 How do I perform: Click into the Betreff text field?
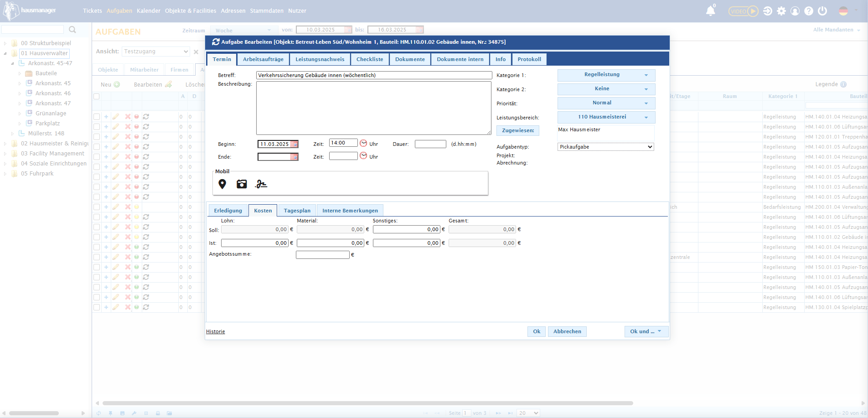[x=374, y=75]
